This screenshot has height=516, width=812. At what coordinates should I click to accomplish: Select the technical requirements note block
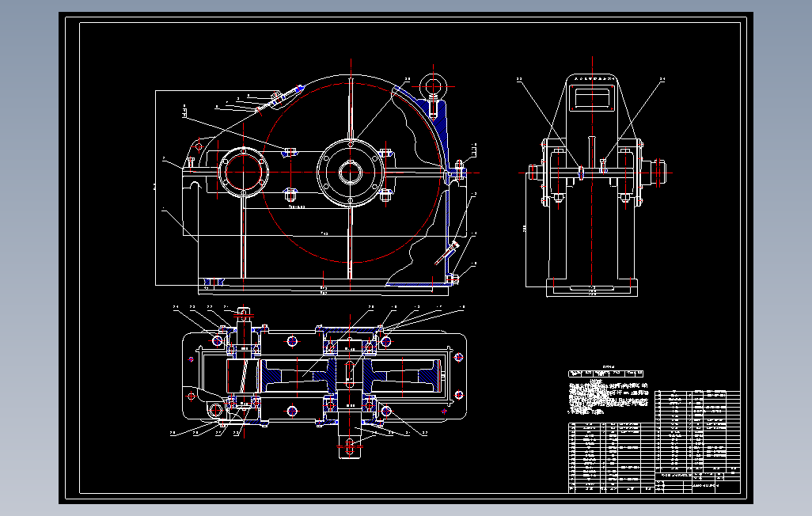609,396
